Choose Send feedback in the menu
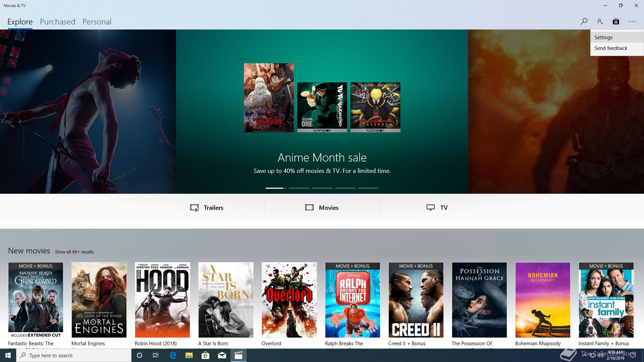Image resolution: width=644 pixels, height=362 pixels. pos(617,48)
